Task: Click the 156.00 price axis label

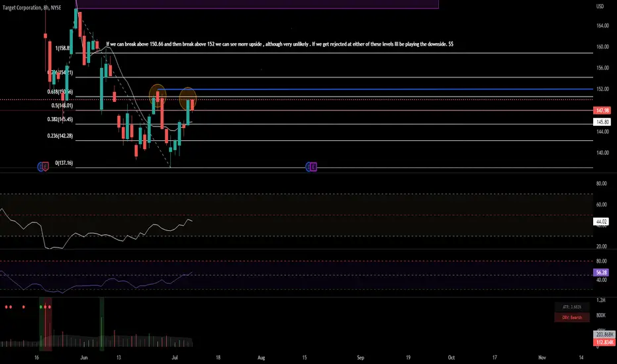Action: (x=602, y=68)
